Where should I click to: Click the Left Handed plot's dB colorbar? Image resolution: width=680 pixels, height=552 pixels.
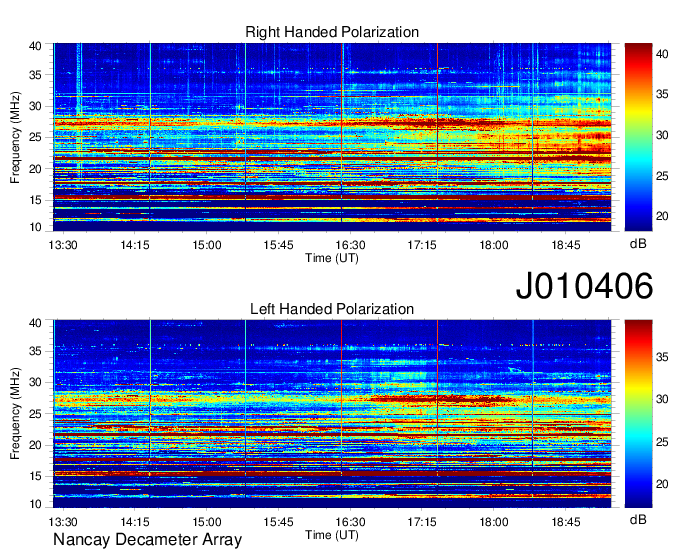pyautogui.click(x=638, y=414)
